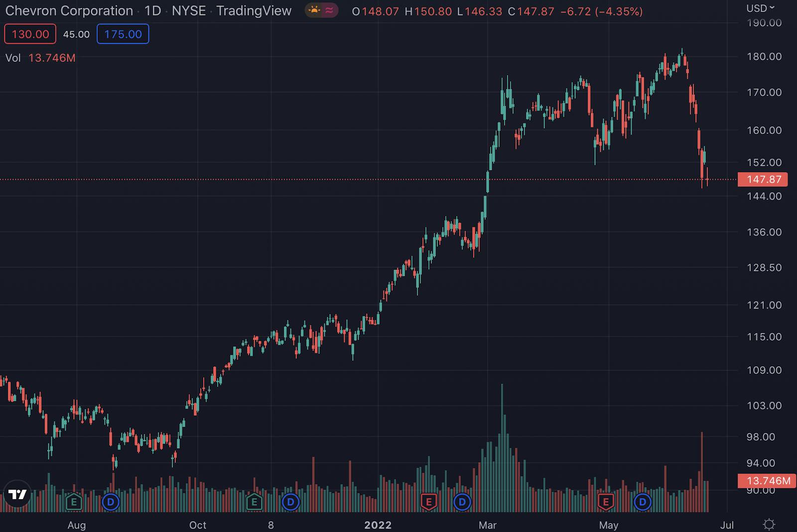
Task: Click the open value O148.07
Action: pyautogui.click(x=376, y=11)
